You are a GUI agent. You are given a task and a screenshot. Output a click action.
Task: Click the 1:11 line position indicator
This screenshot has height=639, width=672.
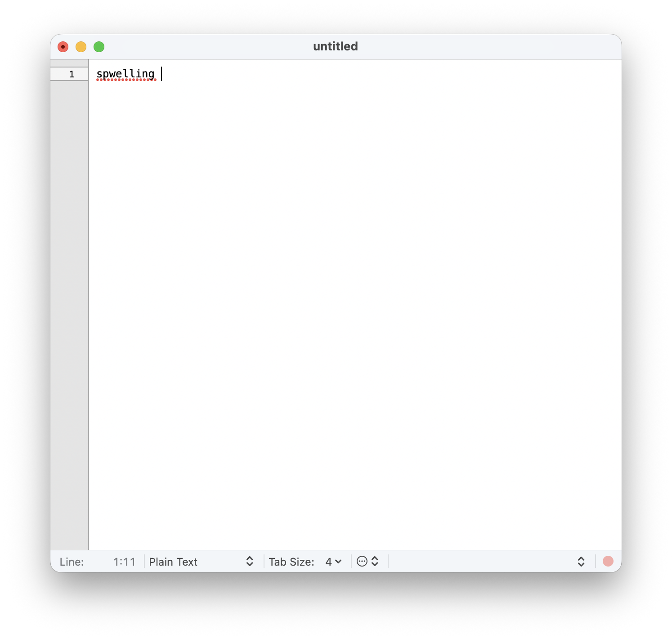click(124, 562)
